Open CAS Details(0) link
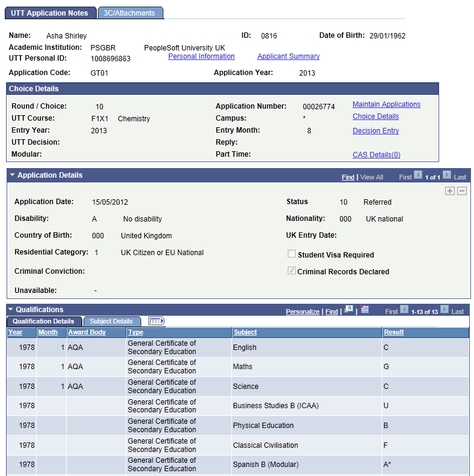 [x=377, y=155]
